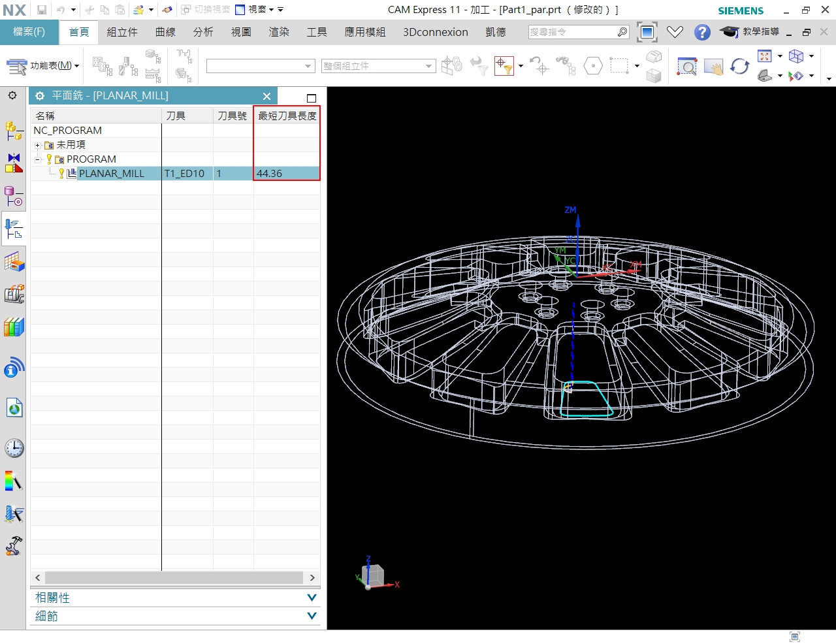Switch to the 渲染 render tab

(279, 32)
